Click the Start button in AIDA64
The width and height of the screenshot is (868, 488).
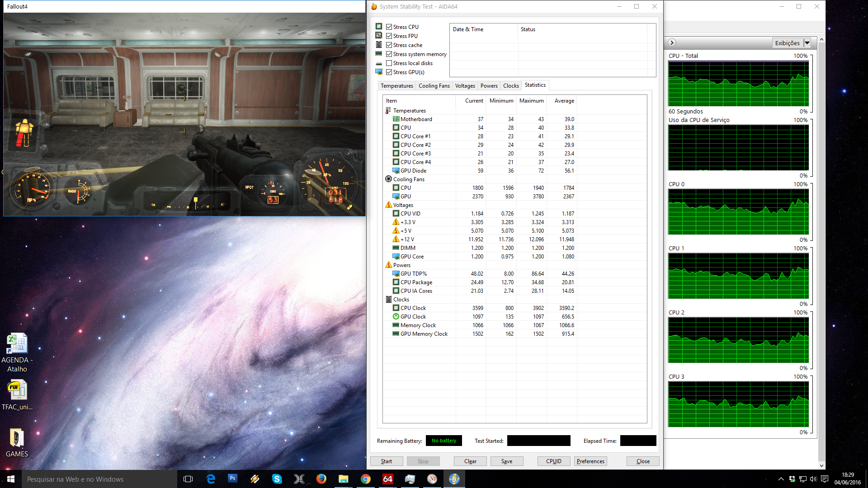387,461
